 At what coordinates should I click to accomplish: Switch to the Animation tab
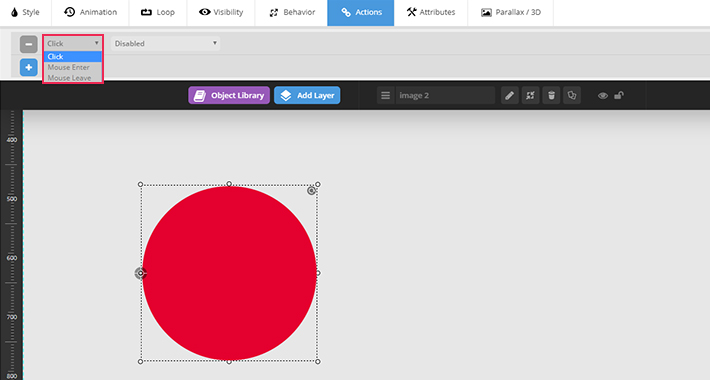(90, 12)
